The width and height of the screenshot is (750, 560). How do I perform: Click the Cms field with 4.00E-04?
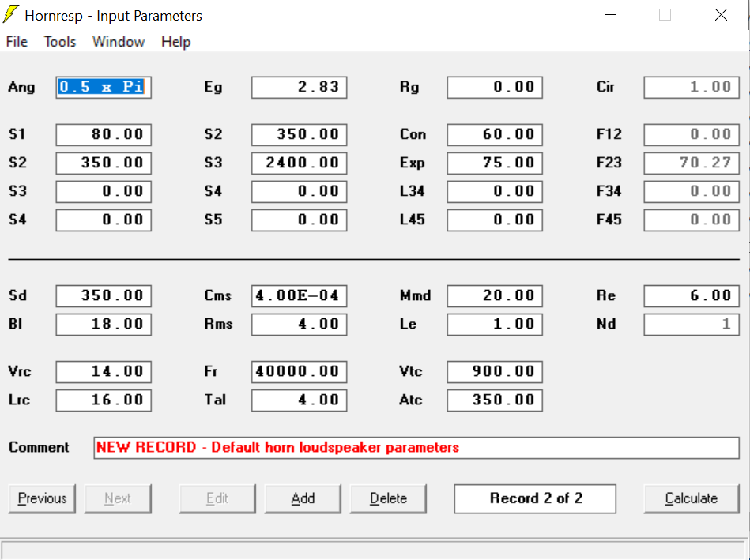click(300, 296)
